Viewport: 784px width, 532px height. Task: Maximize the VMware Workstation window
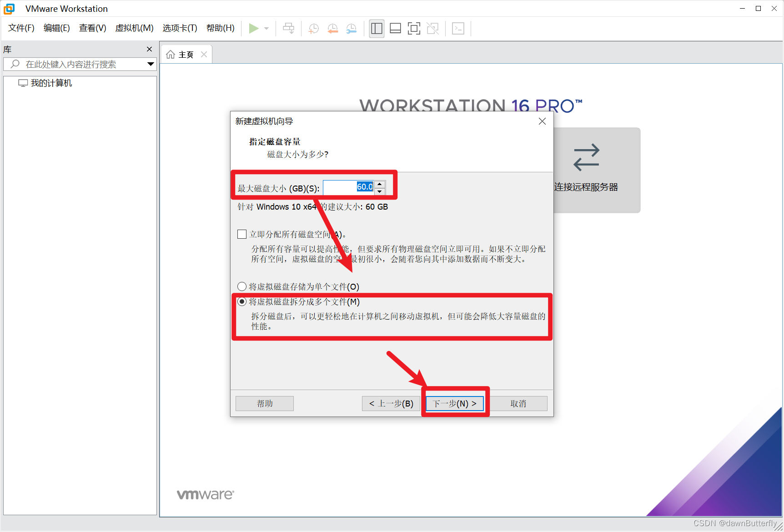pos(758,9)
